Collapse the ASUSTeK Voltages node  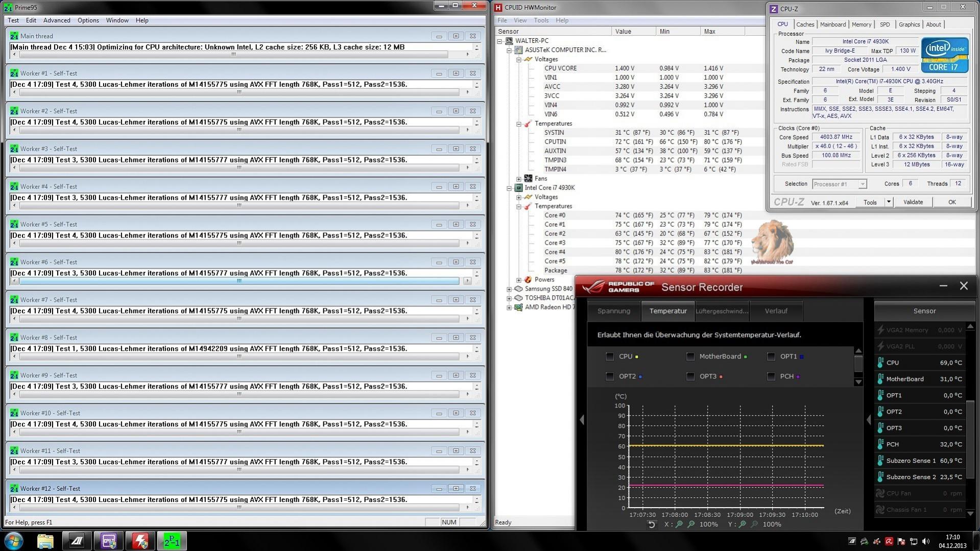tap(519, 59)
